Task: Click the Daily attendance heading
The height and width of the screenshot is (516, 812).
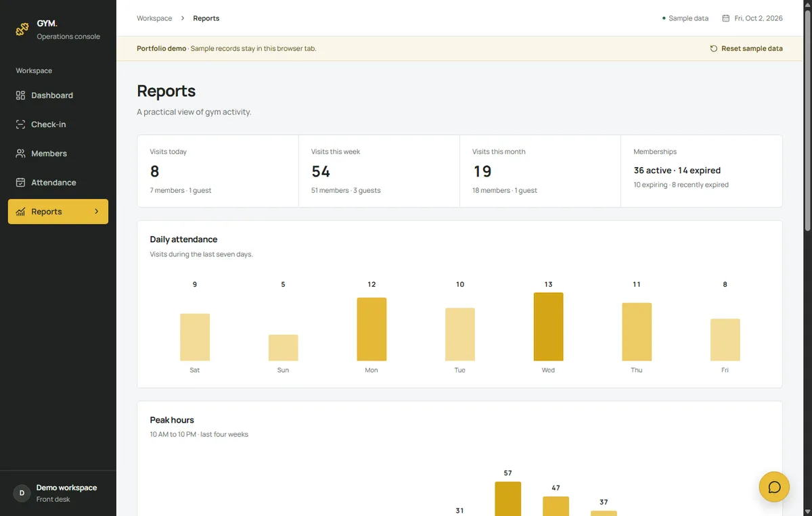Action: pyautogui.click(x=183, y=239)
